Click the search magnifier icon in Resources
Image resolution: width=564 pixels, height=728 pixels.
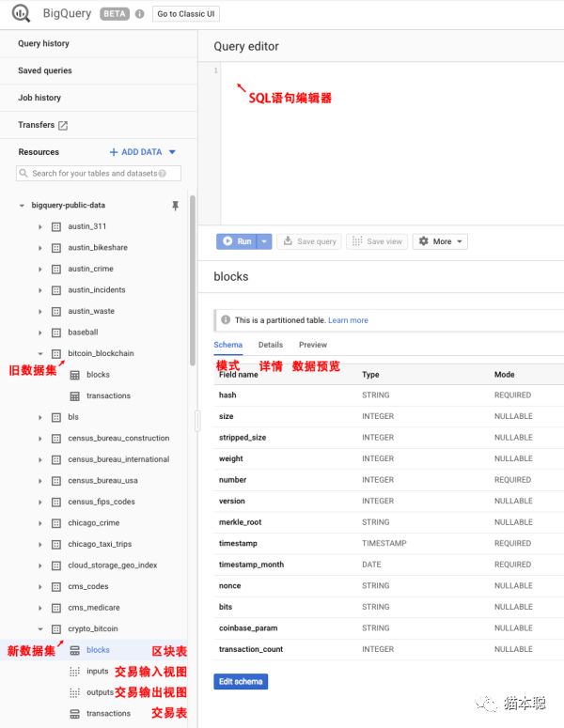click(x=23, y=173)
